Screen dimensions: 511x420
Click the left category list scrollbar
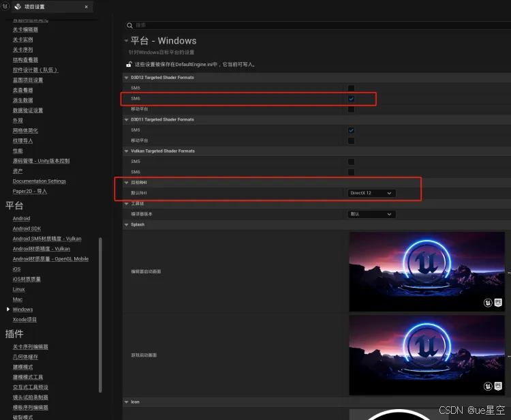100,315
